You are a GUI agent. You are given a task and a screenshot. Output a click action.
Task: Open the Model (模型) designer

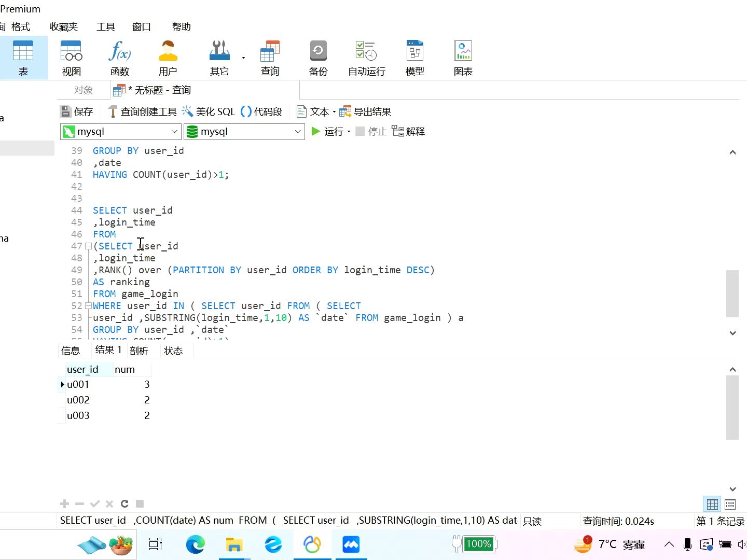414,57
